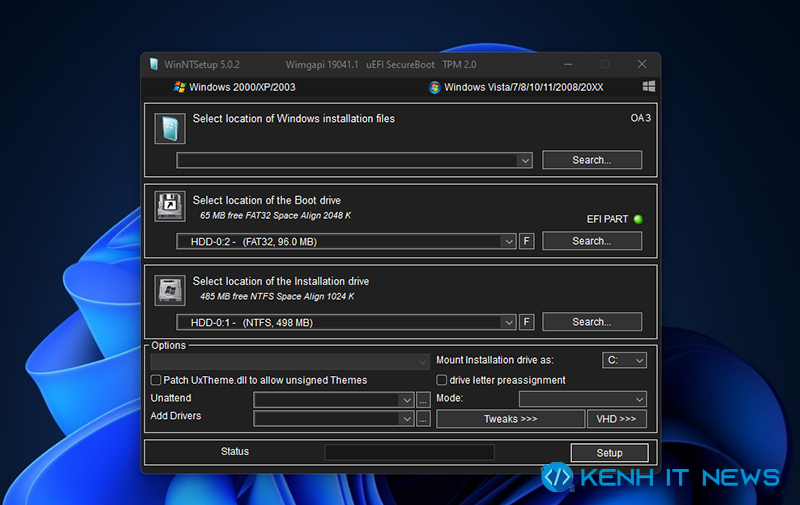Close the WinNTSetup window
Screen dimensions: 800x505
(x=642, y=64)
